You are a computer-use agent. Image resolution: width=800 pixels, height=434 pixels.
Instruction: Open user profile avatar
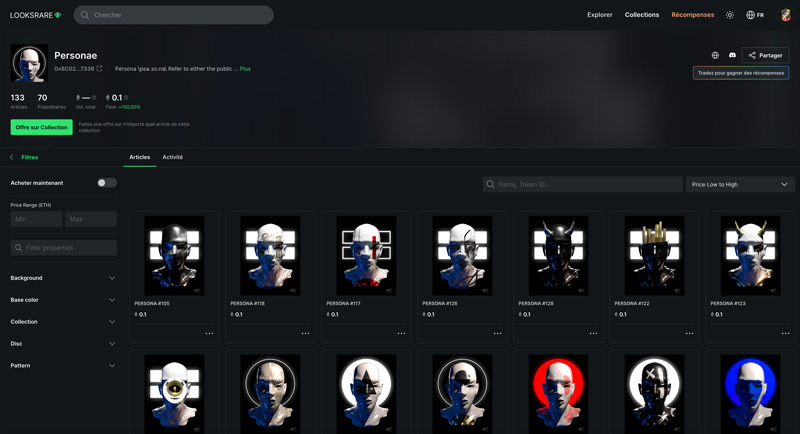[x=785, y=15]
